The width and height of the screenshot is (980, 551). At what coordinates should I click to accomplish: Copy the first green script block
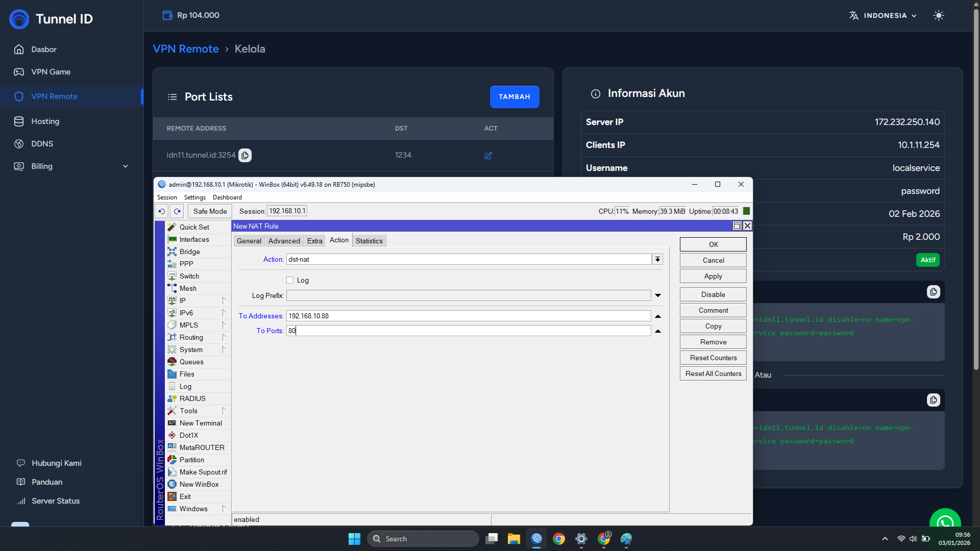[933, 292]
